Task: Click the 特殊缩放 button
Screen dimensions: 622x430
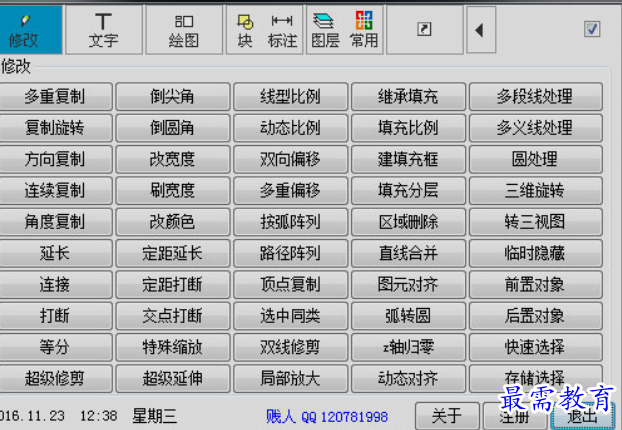Action: [173, 347]
